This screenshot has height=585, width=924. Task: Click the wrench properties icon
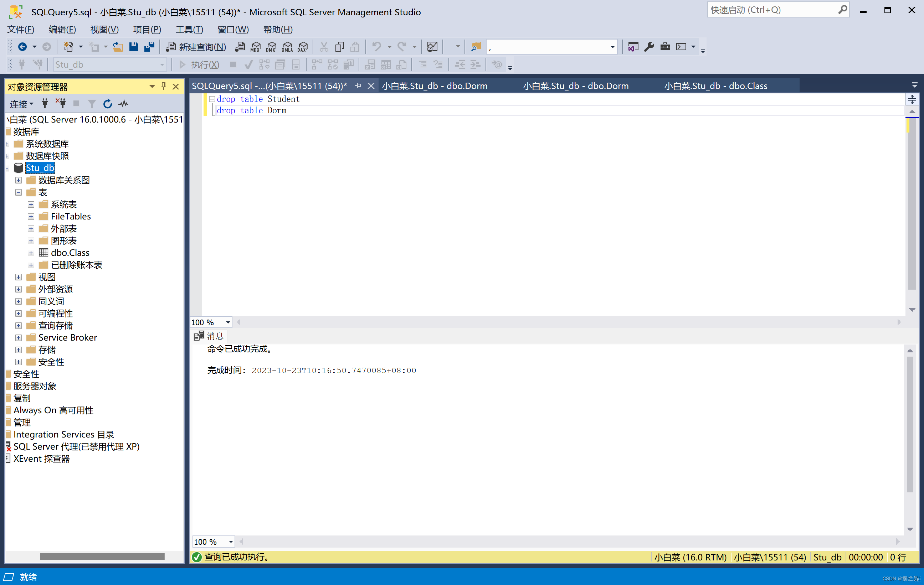coord(649,47)
